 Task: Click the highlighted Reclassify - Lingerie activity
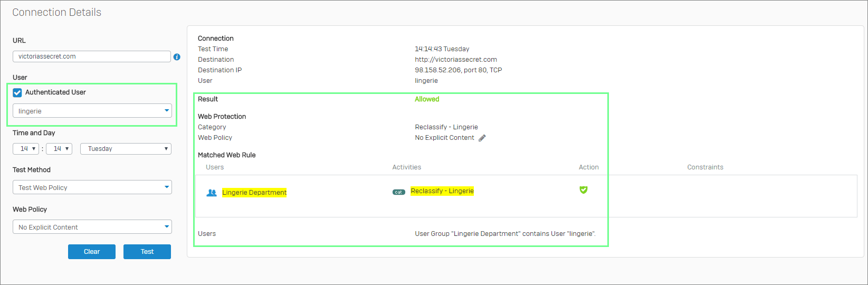click(442, 191)
